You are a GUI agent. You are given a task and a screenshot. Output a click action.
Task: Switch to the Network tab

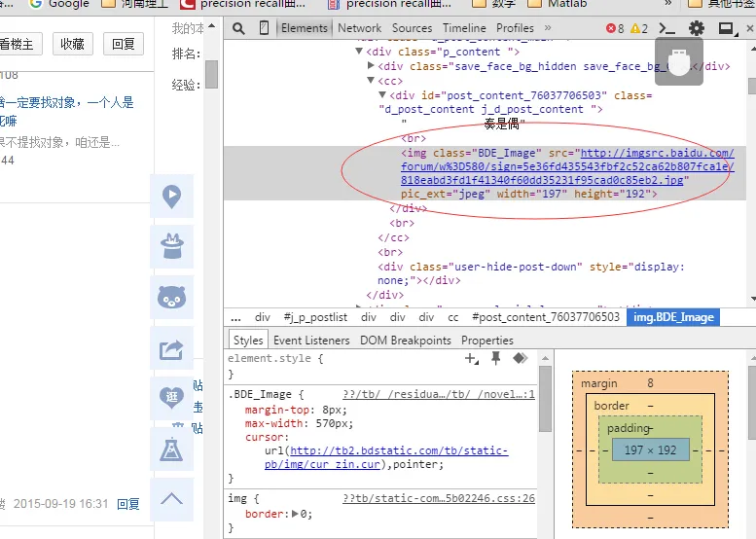(x=359, y=28)
